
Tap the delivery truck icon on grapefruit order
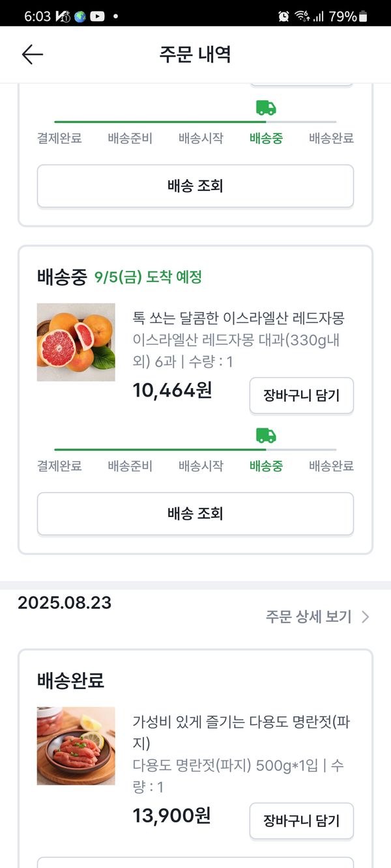pos(266,436)
